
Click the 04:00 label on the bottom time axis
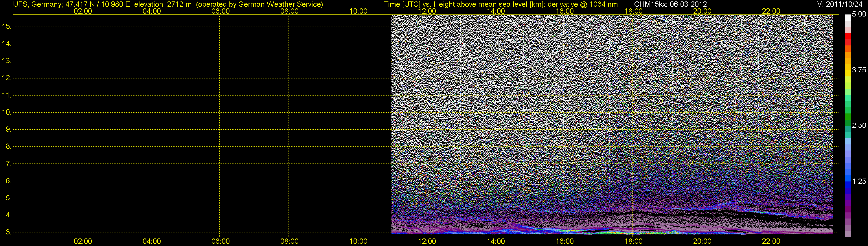(152, 241)
